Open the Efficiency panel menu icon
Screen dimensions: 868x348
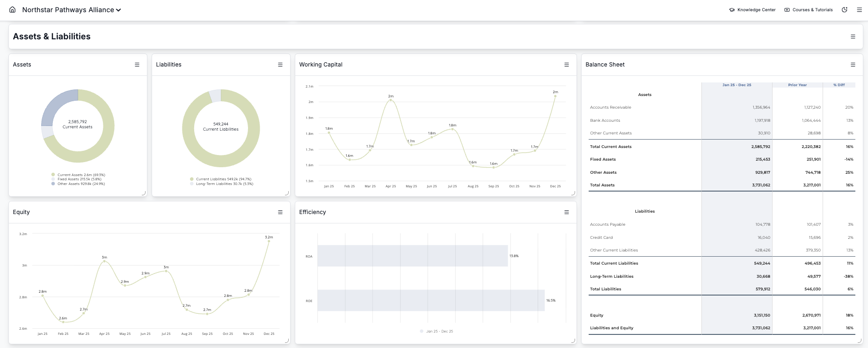pyautogui.click(x=567, y=212)
